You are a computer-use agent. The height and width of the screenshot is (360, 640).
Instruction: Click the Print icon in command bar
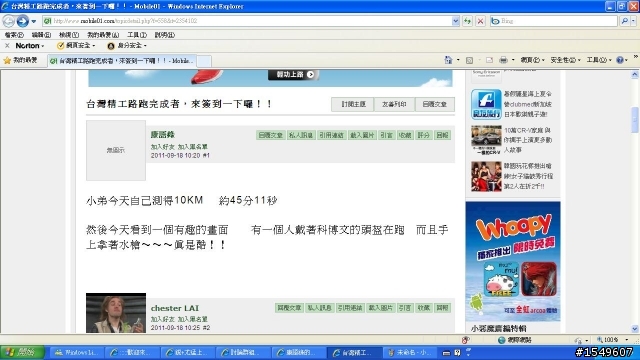[503, 60]
